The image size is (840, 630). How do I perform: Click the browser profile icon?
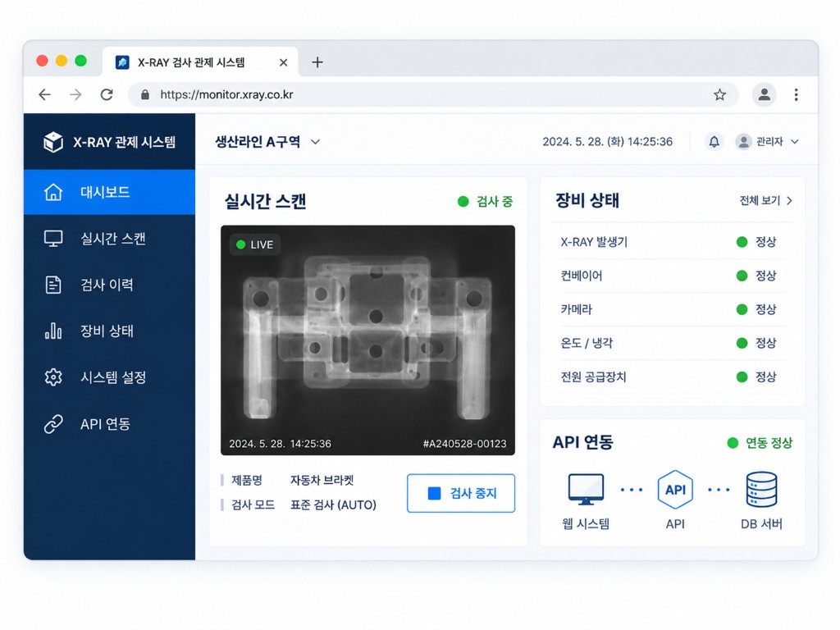[765, 95]
